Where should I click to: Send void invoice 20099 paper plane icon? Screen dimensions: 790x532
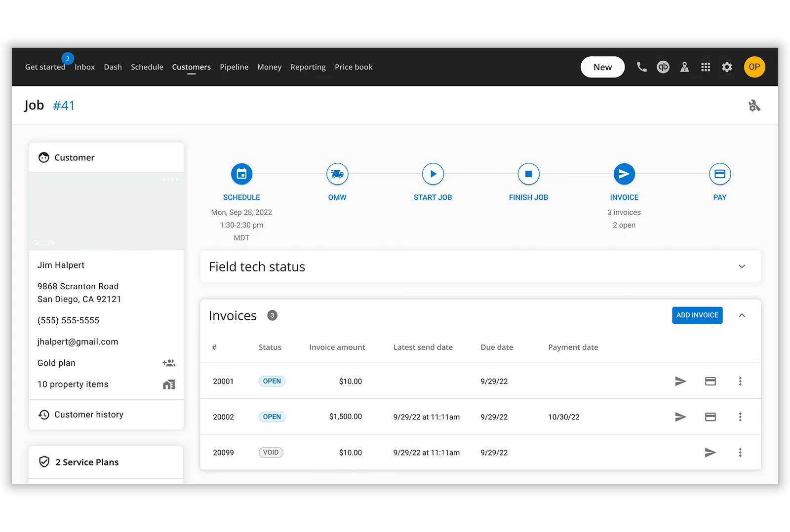710,453
